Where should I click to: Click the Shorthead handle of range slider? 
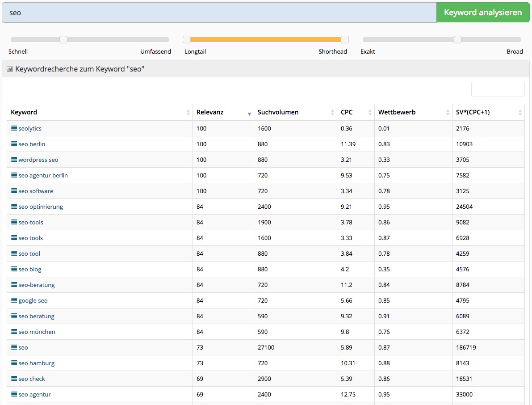pyautogui.click(x=345, y=39)
